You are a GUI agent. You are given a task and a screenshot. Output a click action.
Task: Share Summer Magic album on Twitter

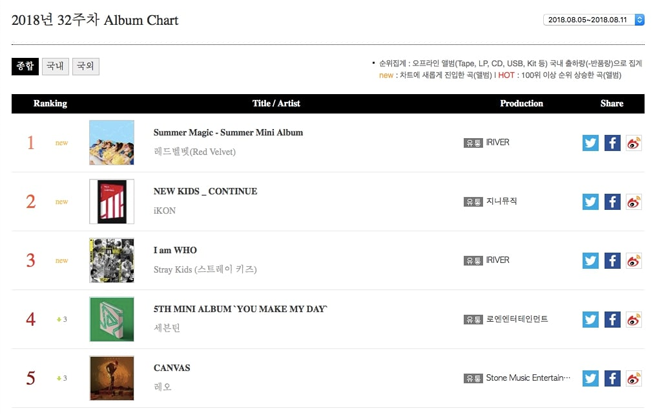click(590, 143)
